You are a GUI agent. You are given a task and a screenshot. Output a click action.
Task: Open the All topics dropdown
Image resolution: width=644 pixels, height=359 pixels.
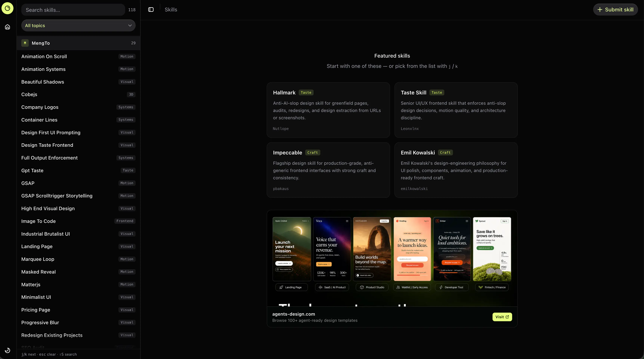[x=78, y=26]
